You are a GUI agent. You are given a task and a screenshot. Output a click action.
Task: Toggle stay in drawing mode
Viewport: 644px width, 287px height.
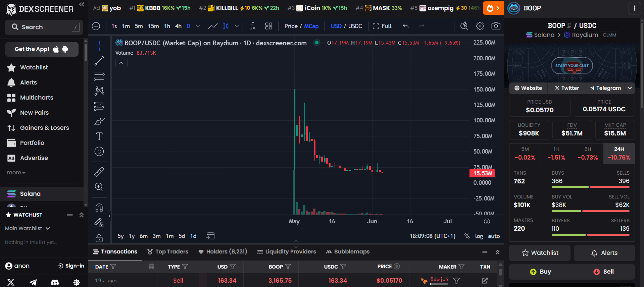99,223
